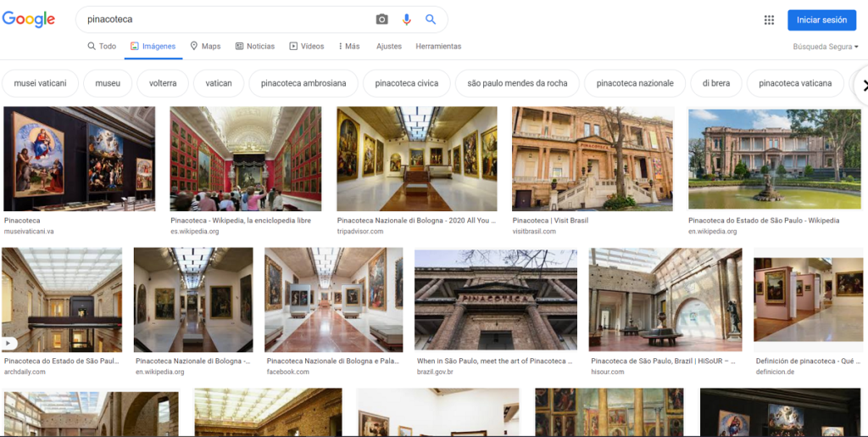Open the Noticias tab
The height and width of the screenshot is (437, 868).
point(254,46)
